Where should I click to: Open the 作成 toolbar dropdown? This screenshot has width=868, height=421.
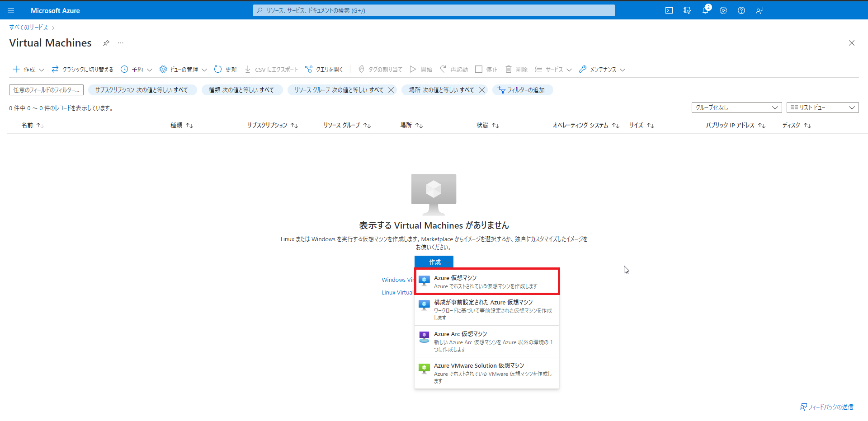28,69
